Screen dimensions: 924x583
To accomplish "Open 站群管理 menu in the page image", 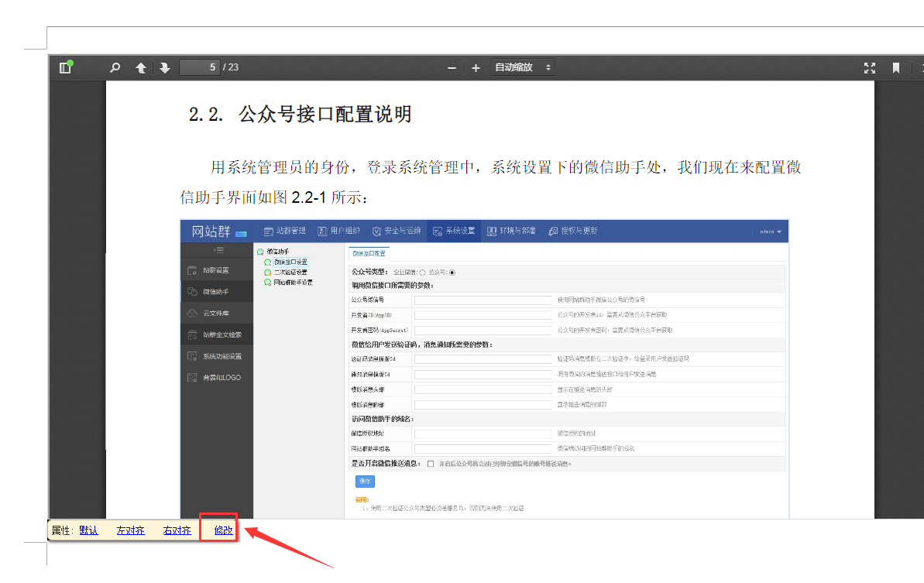I will pos(285,231).
